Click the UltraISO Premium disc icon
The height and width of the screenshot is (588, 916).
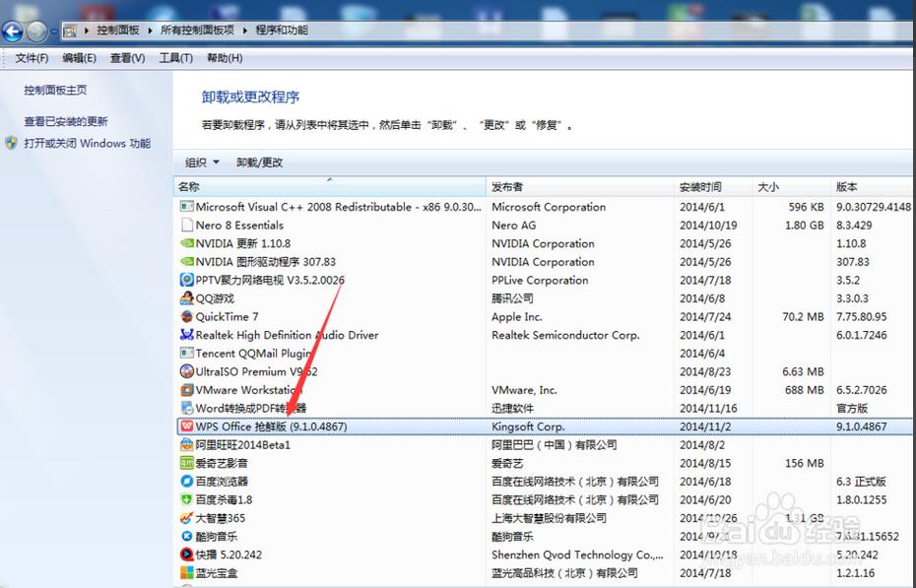tap(186, 371)
